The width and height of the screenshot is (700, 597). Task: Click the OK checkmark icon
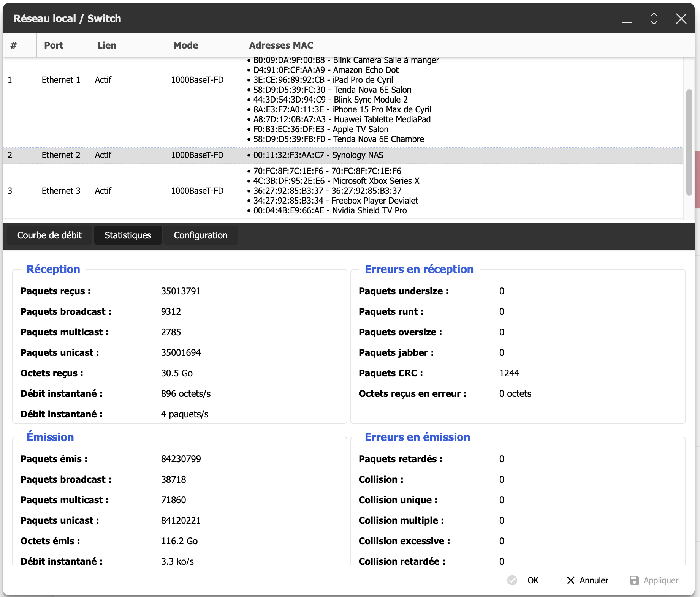pos(512,580)
